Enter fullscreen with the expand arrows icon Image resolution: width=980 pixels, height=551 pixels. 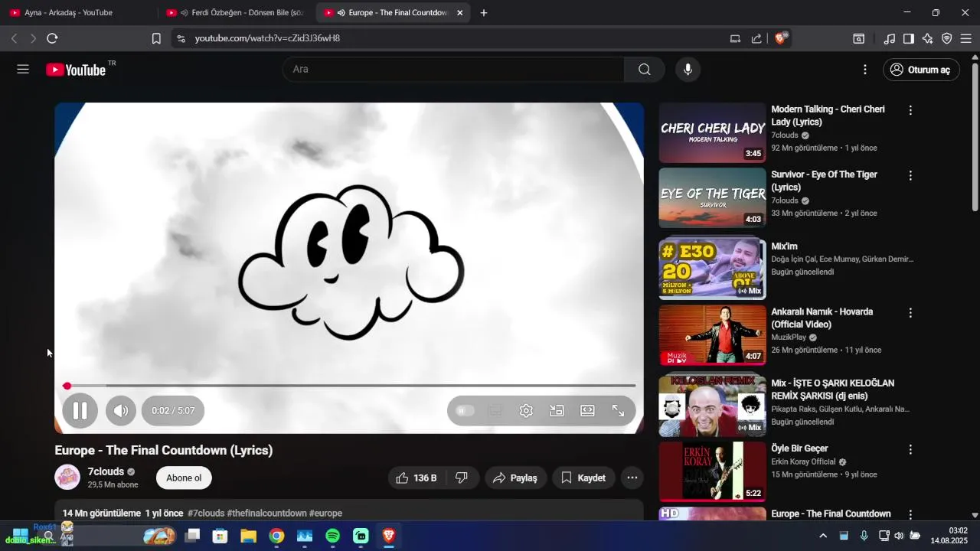pos(618,411)
